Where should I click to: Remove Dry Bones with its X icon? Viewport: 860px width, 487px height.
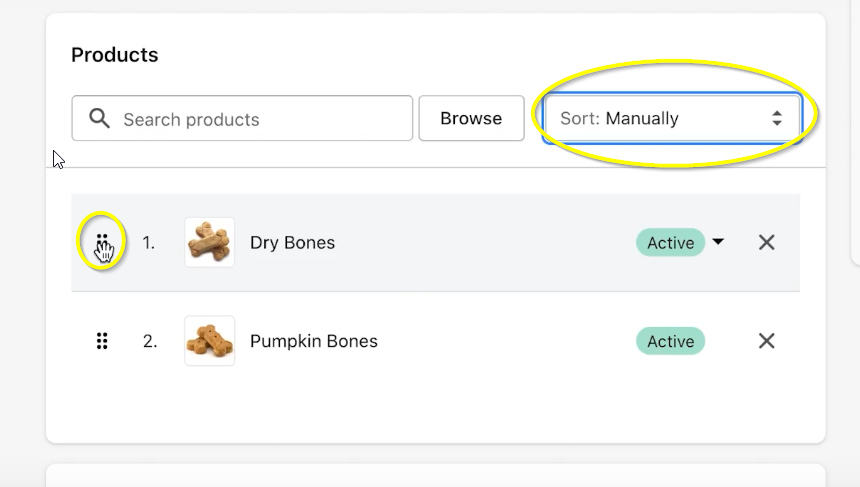coord(767,242)
